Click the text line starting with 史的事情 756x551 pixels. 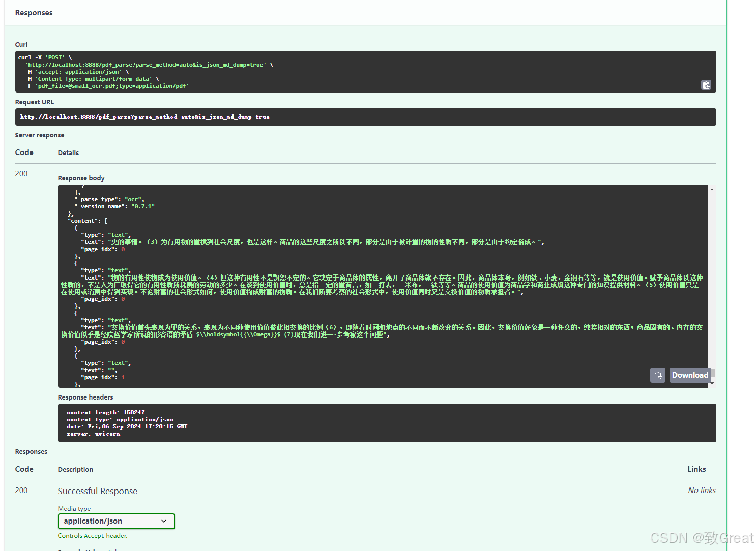pos(312,242)
